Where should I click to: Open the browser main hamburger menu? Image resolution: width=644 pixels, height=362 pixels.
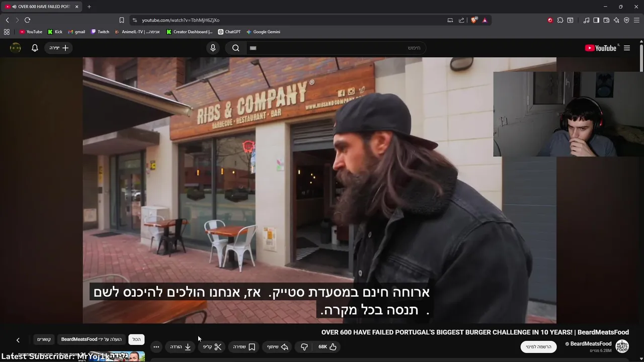(636, 20)
